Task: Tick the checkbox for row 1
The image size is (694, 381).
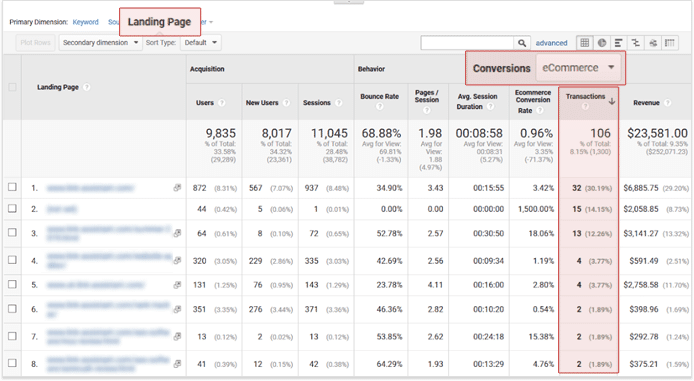Action: click(x=12, y=187)
